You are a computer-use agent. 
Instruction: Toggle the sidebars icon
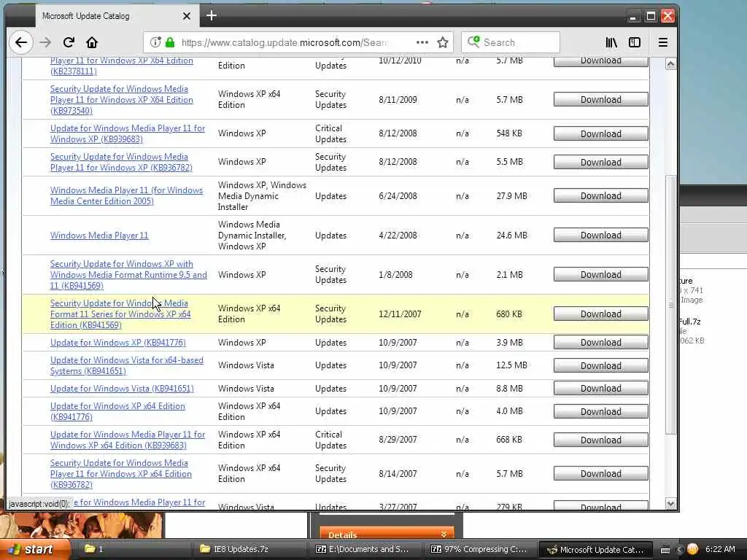coord(635,42)
